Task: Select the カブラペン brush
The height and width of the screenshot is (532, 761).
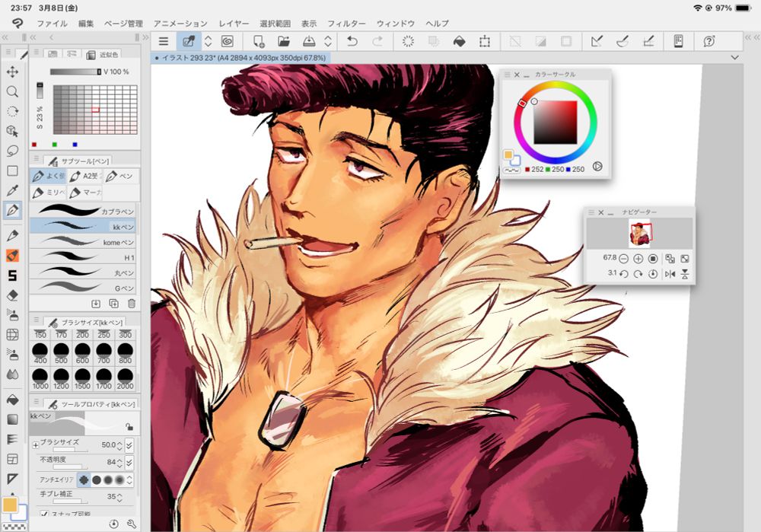Action: (x=84, y=211)
